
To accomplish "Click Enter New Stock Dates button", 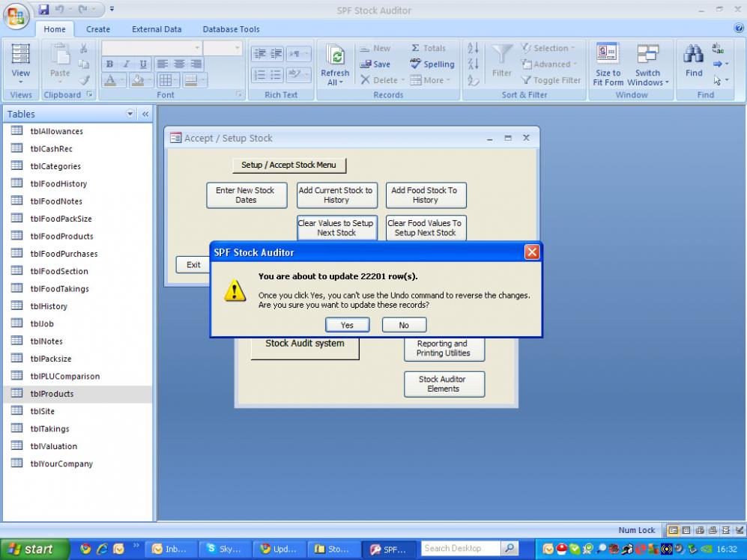I will 247,195.
